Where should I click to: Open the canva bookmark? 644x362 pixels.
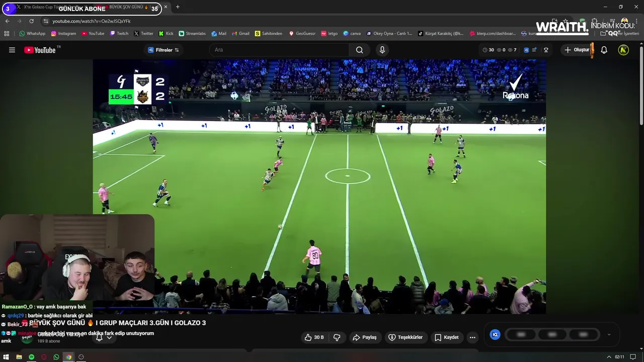[352, 34]
